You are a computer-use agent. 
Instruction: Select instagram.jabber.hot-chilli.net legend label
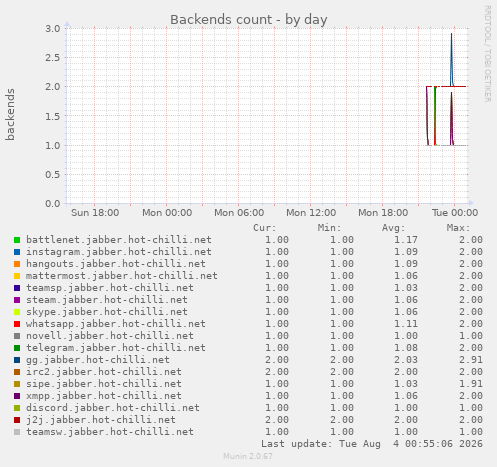(119, 252)
